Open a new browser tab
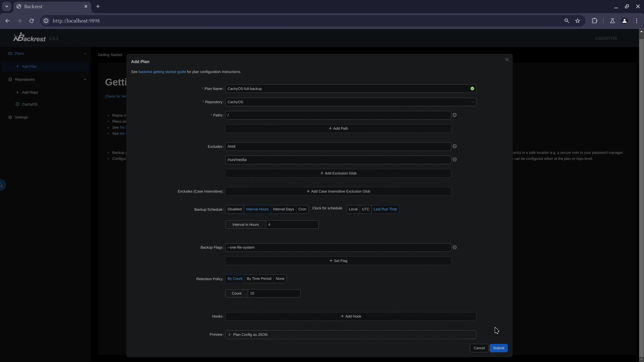The image size is (644, 362). [x=98, y=7]
